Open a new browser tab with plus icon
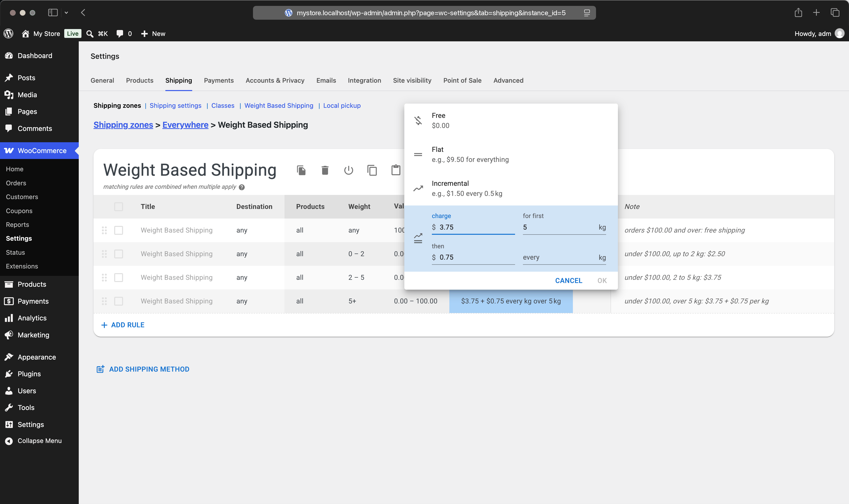The image size is (849, 504). (x=817, y=13)
